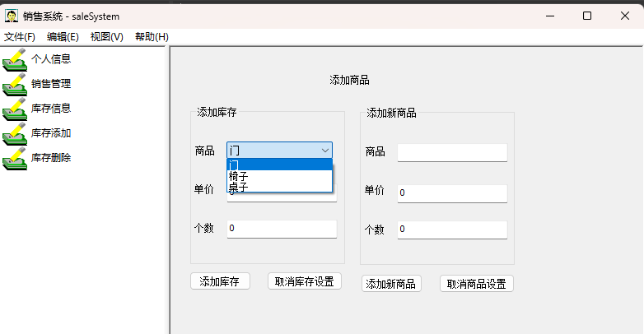
Task: Open the 文件(F) menu
Action: [x=19, y=37]
